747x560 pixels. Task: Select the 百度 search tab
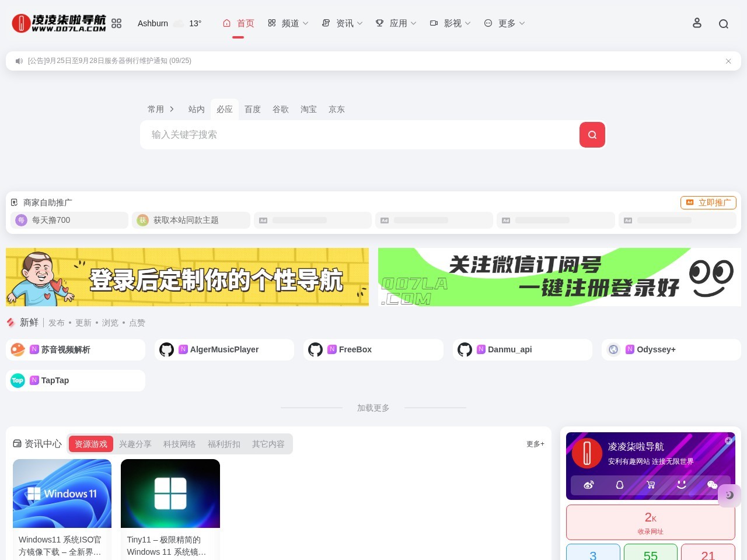point(253,109)
